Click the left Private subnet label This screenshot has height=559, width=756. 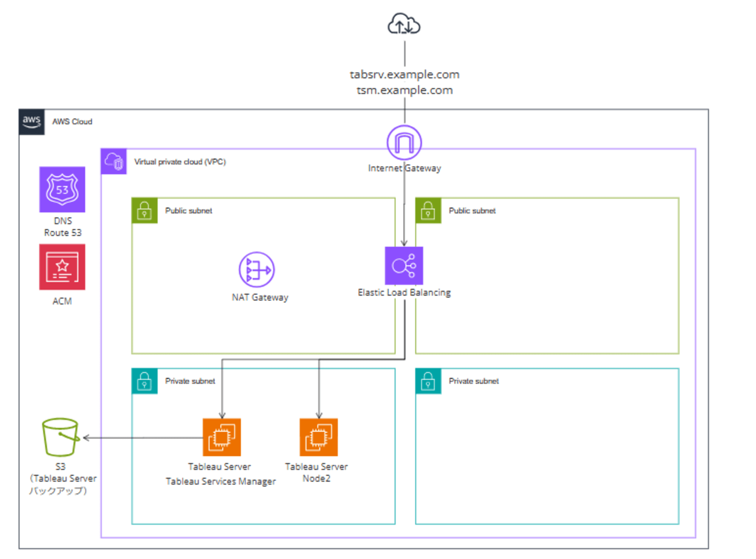[190, 381]
